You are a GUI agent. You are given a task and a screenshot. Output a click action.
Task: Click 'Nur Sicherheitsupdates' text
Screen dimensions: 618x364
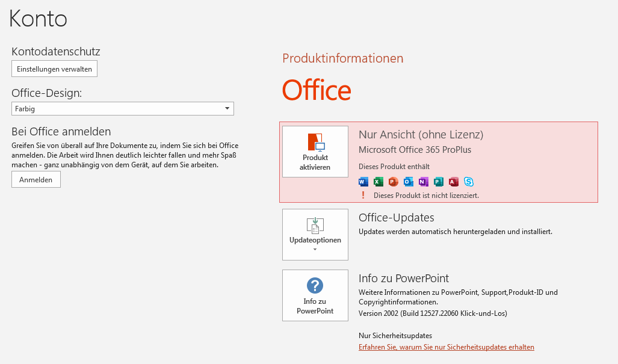click(x=395, y=336)
